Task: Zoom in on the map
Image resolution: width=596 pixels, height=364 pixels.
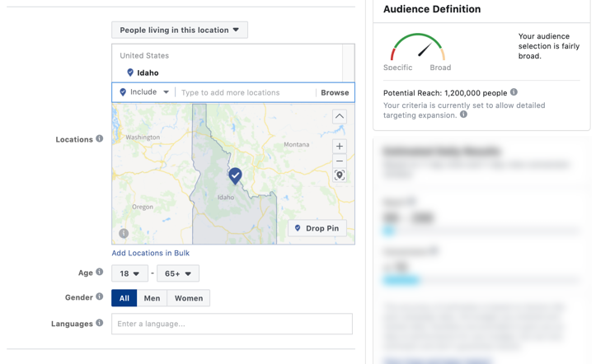Action: click(x=340, y=146)
